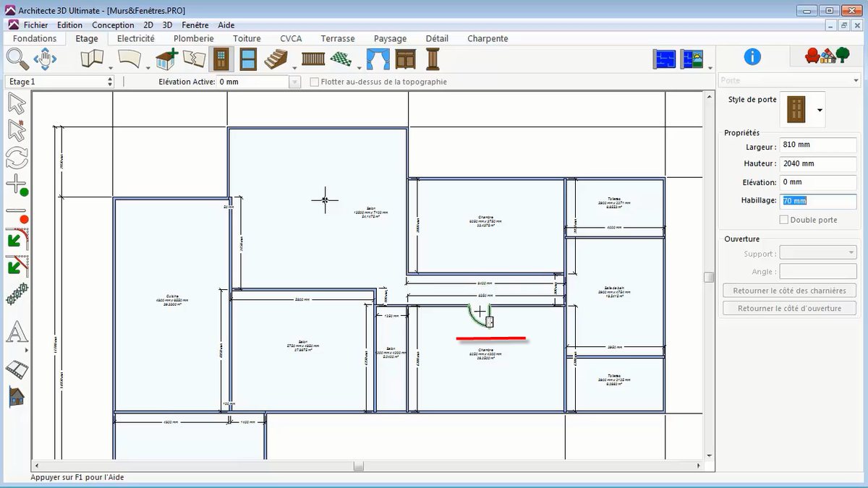Click Retourner le côté d'ouverture button
Viewport: 868px width, 488px height.
[x=789, y=308]
